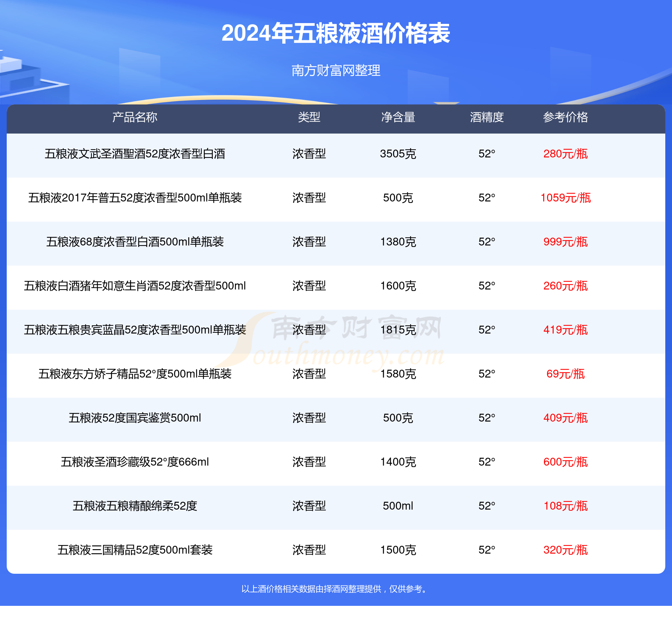Click net content 1600克
This screenshot has width=672, height=623.
tap(398, 286)
